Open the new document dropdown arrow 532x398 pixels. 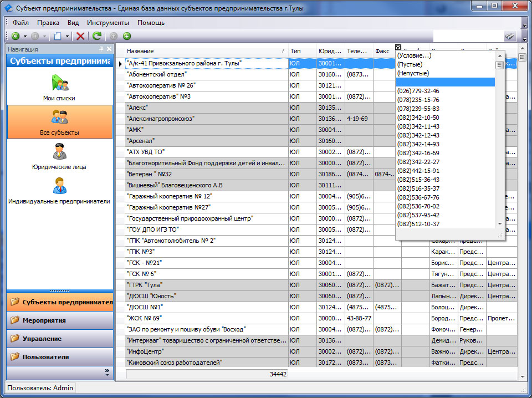click(67, 36)
